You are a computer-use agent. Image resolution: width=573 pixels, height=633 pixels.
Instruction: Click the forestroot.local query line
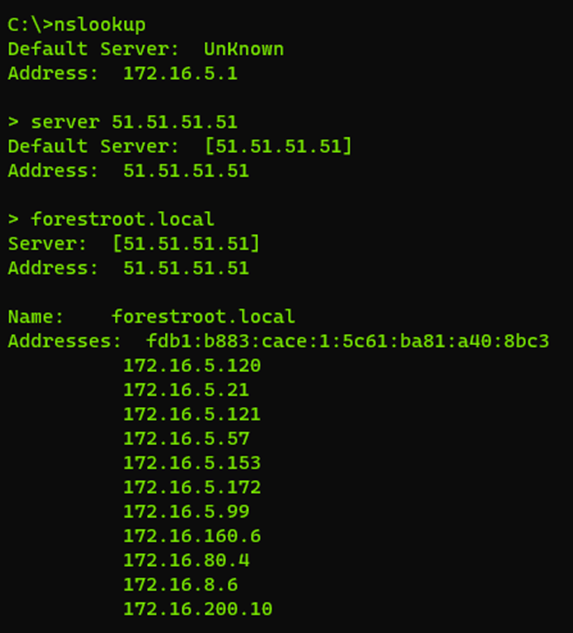tap(111, 219)
